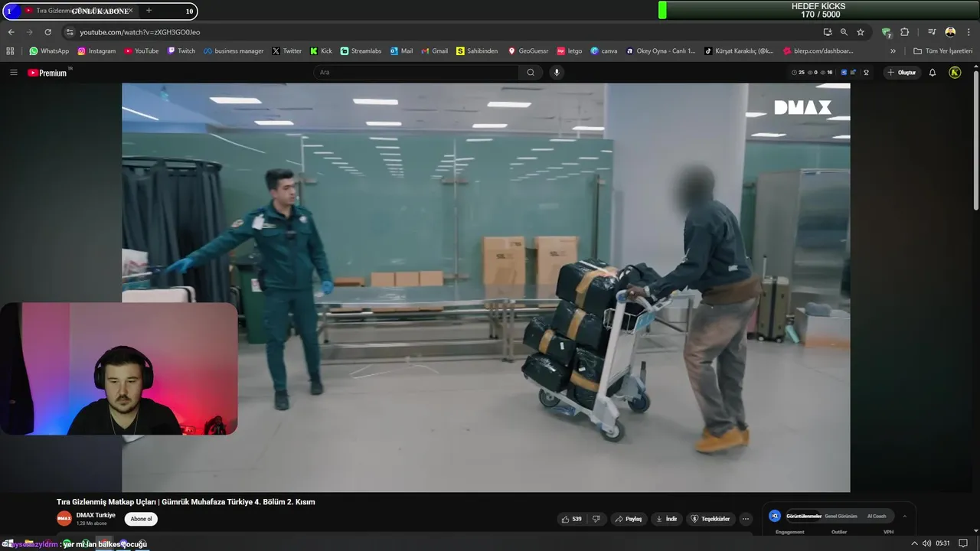Open the Gmail bookmark

[434, 51]
